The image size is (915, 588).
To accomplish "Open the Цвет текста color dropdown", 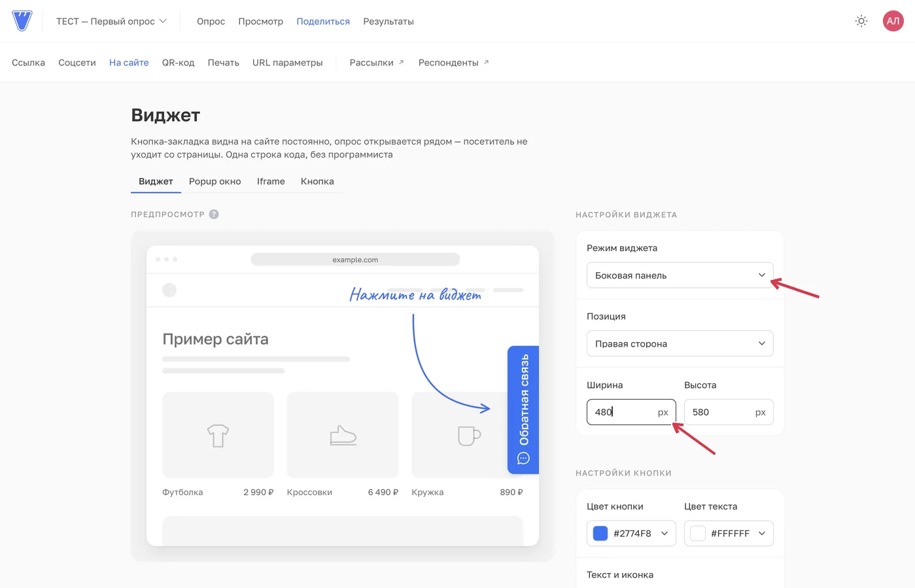I will [x=729, y=533].
